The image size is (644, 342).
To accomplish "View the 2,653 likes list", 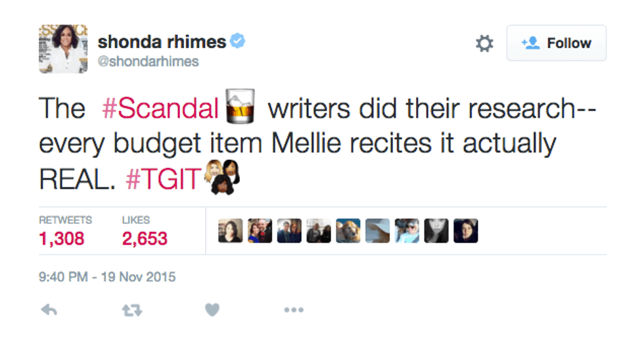I will click(x=145, y=238).
